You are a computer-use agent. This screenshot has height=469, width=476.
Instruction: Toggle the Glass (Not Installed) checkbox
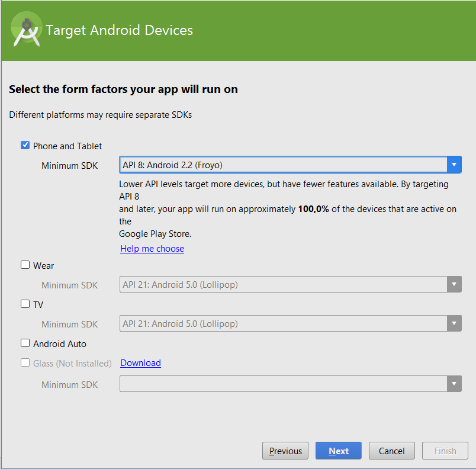point(25,363)
